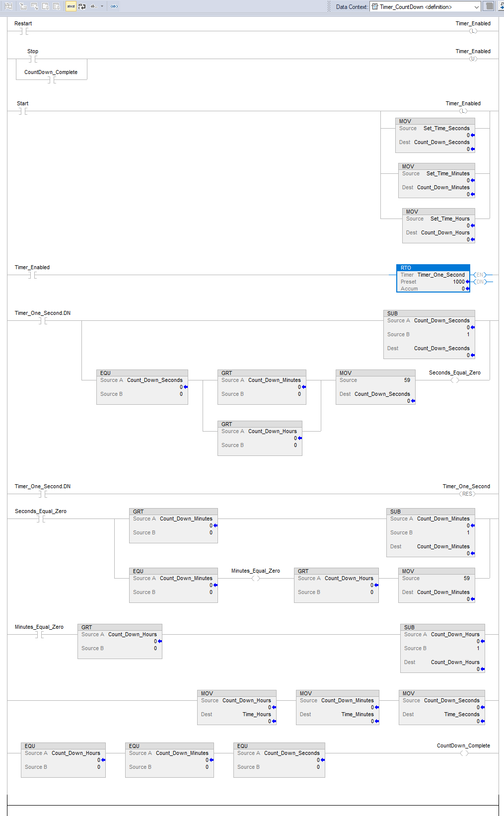Image resolution: width=504 pixels, height=816 pixels.
Task: Click the first rung layout toolbar icon
Action: coord(8,6)
